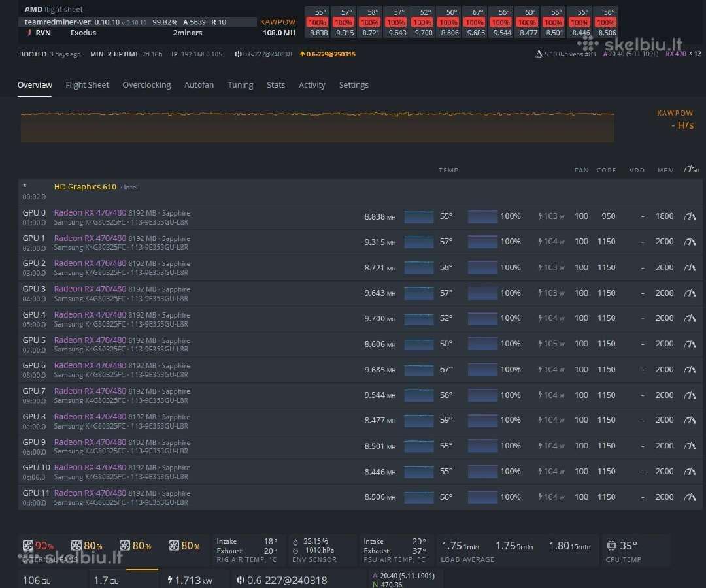Click the N 470.86 driver version
This screenshot has height=588, width=706.
(387, 584)
